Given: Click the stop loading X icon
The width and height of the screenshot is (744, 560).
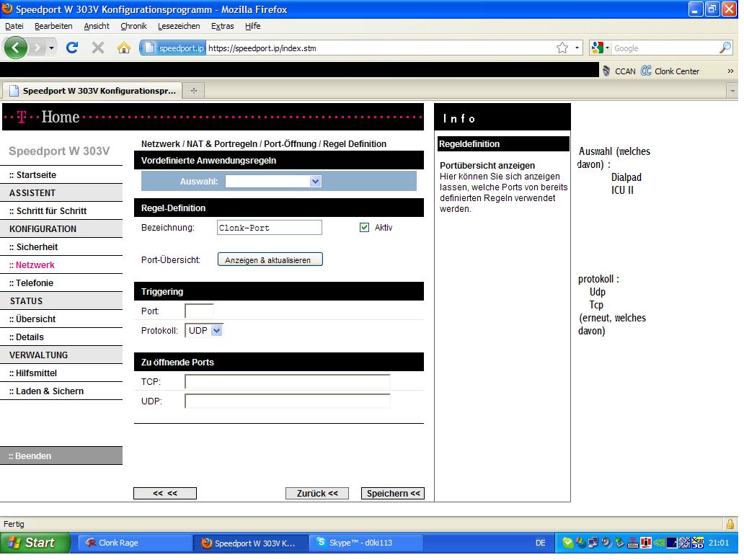Looking at the screenshot, I should [98, 48].
